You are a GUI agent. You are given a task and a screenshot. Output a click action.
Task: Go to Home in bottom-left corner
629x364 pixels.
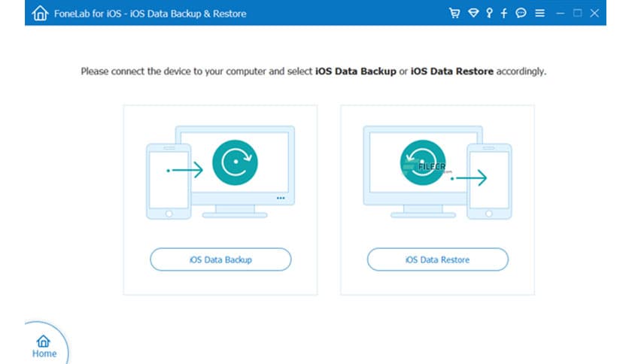(x=43, y=344)
